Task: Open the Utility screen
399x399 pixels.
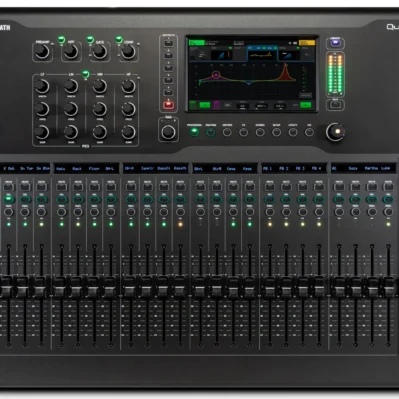Action: tap(293, 132)
